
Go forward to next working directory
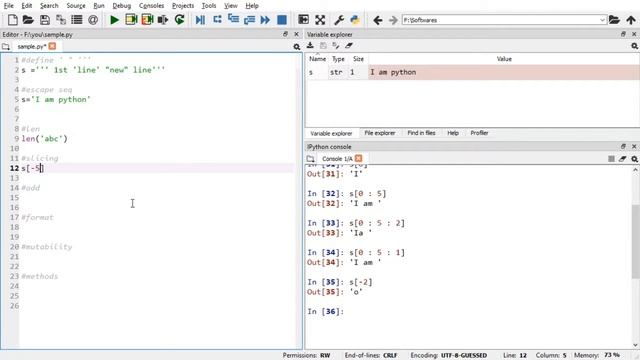(393, 20)
